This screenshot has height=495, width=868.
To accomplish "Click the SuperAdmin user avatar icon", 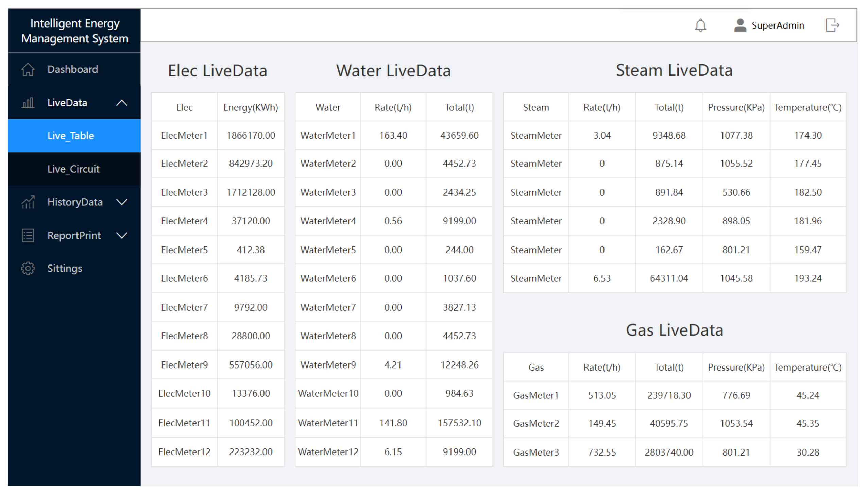I will coord(739,25).
